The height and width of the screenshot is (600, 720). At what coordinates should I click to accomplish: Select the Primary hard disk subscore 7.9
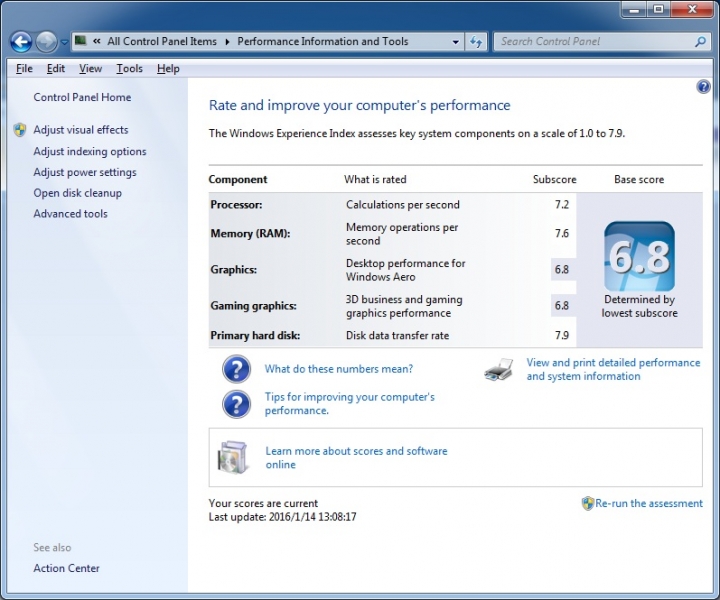pyautogui.click(x=562, y=335)
